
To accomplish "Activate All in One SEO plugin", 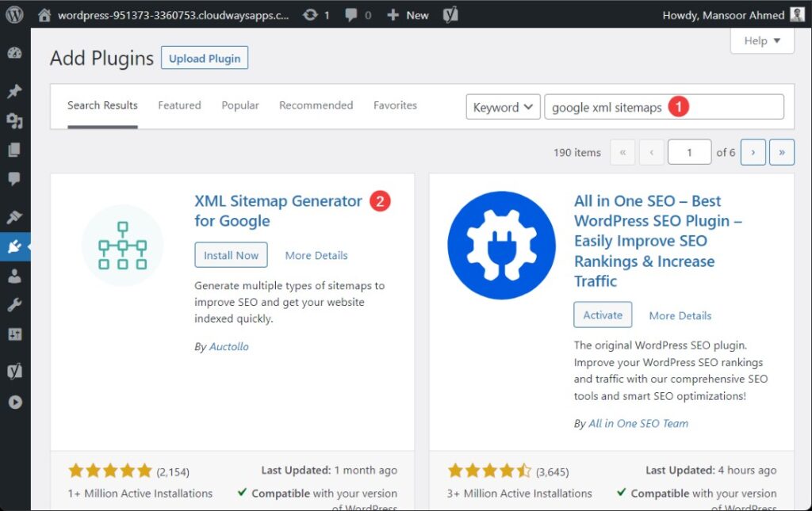I will click(603, 315).
